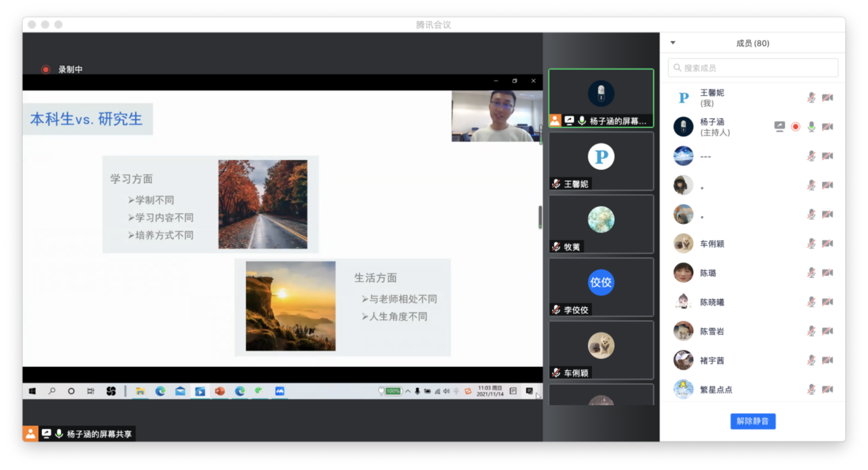Toggle 陈璐's muted microphone icon
The width and height of the screenshot is (868, 470).
811,273
